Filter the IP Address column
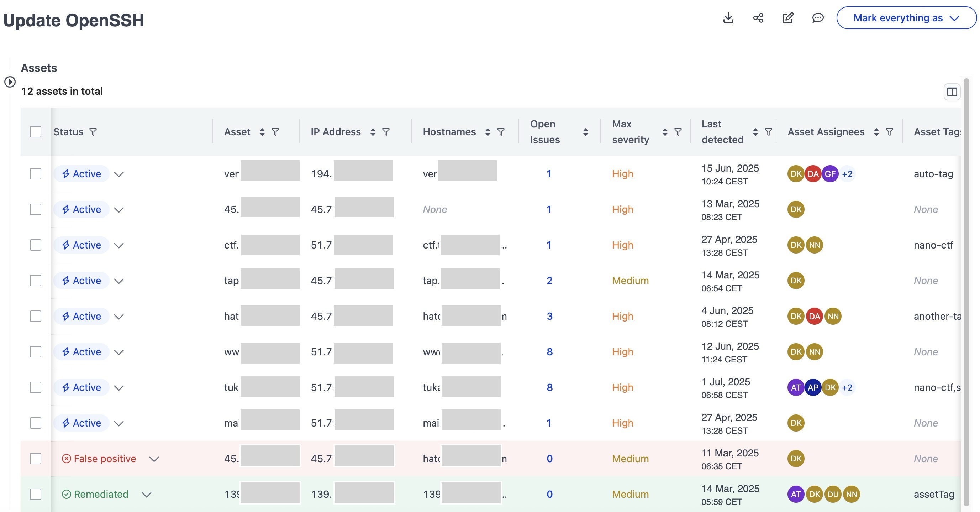The width and height of the screenshot is (980, 512). pos(386,132)
